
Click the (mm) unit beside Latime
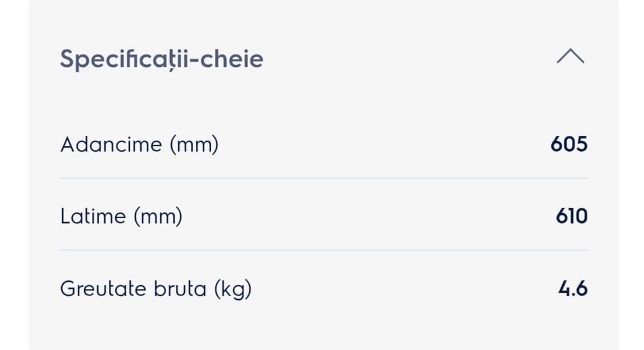coord(158,216)
